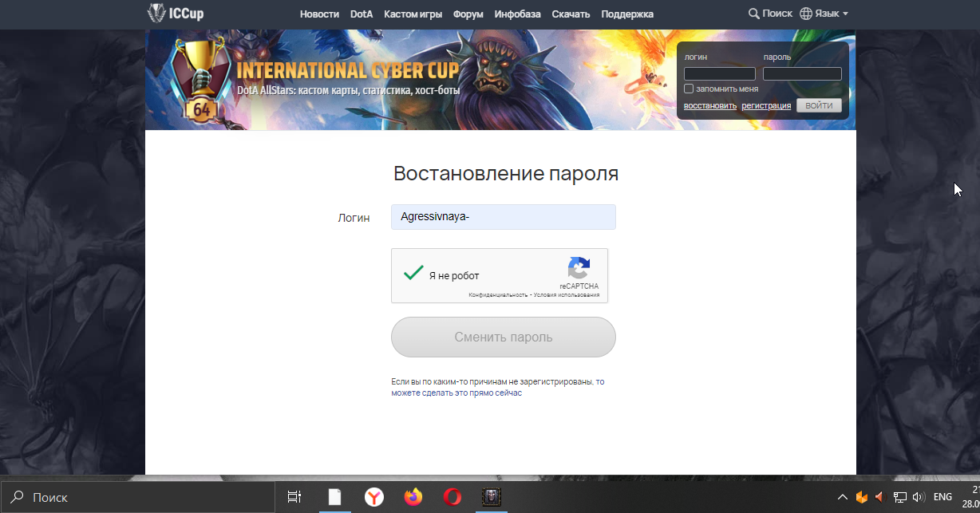Viewport: 980px width, 513px height.
Task: Launch Firefox from taskbar
Action: click(413, 497)
